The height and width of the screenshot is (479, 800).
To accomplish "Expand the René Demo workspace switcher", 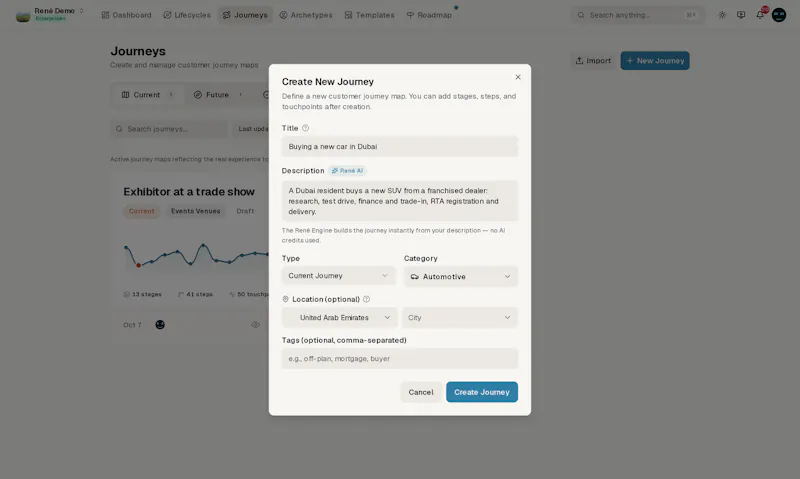I will pos(81,11).
